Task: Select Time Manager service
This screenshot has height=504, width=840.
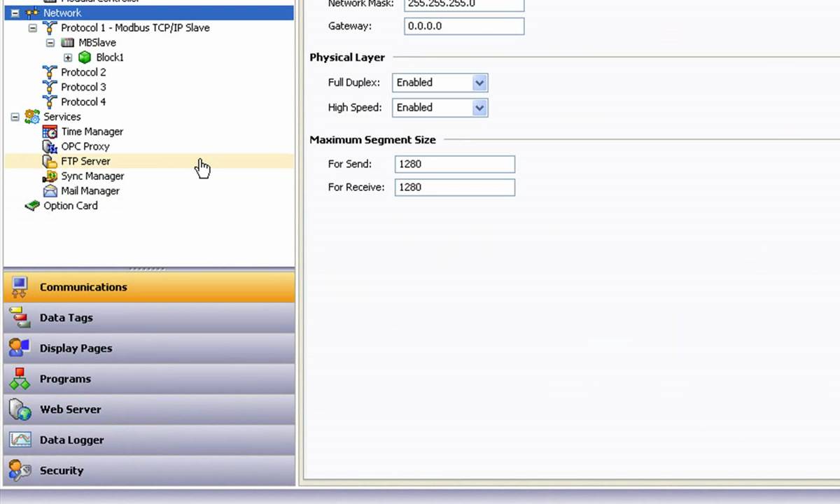Action: coord(92,132)
